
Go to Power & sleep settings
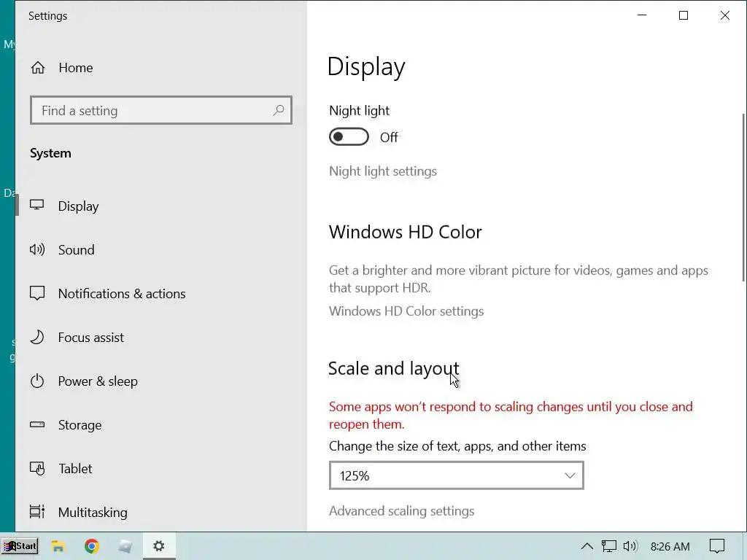point(98,381)
